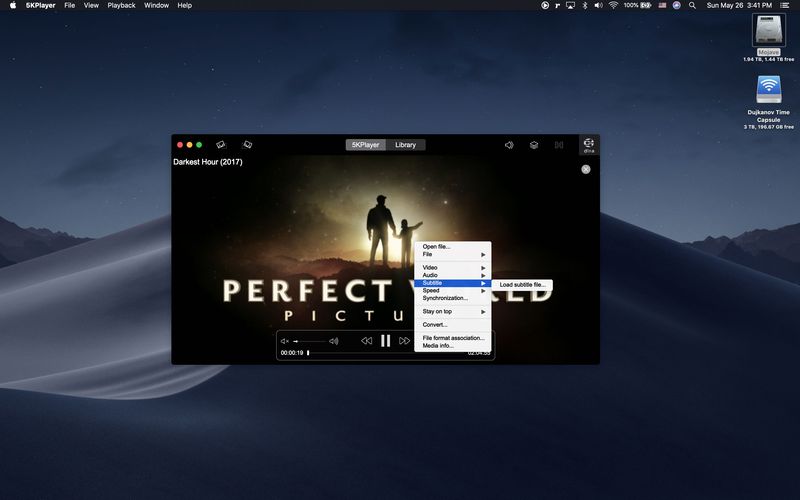Open the File menu in menu bar

tap(70, 5)
